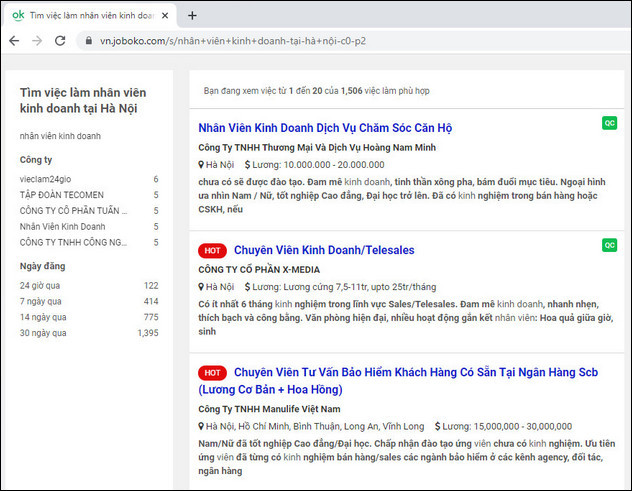Click count 6 next to vieclam24gio
This screenshot has height=491, width=632.
coord(156,179)
